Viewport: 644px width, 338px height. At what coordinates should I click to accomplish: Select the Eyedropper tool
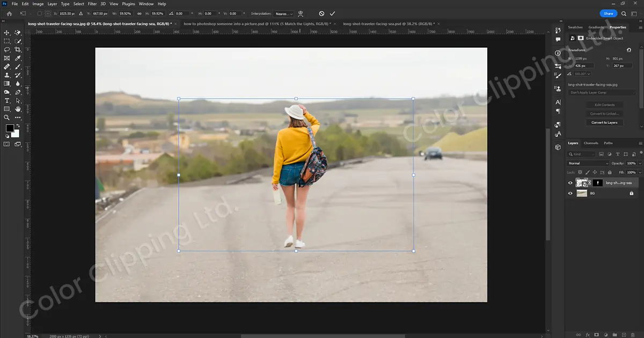(x=18, y=58)
